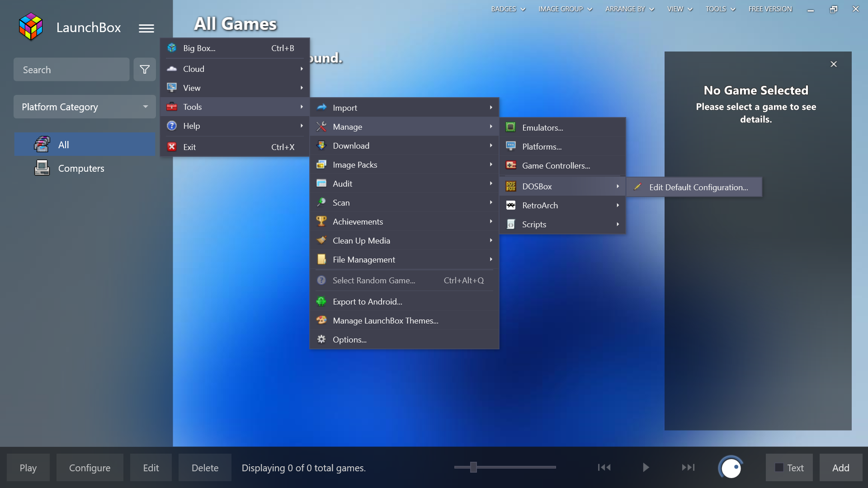Image resolution: width=868 pixels, height=488 pixels.
Task: Click the Add button
Action: 840,468
